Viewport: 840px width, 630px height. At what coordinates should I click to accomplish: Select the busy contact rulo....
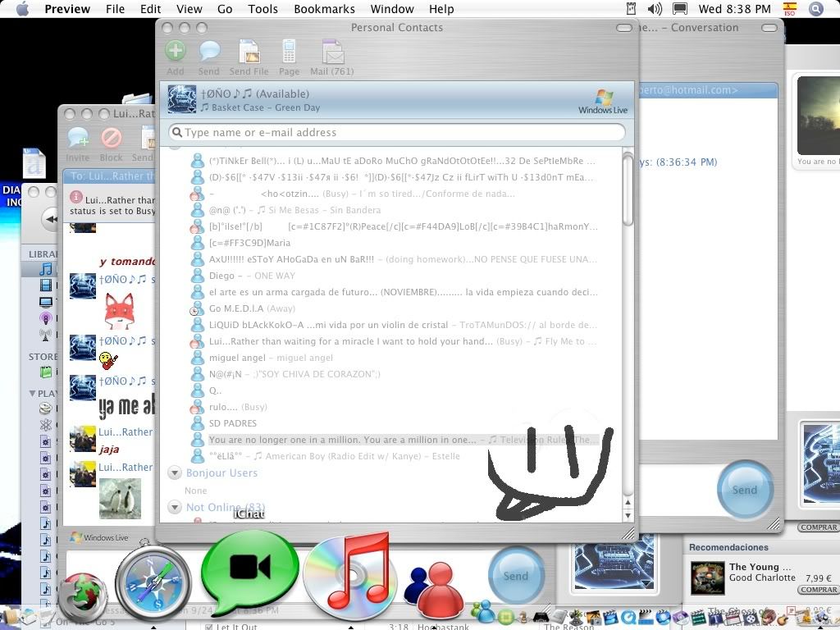pos(395,407)
